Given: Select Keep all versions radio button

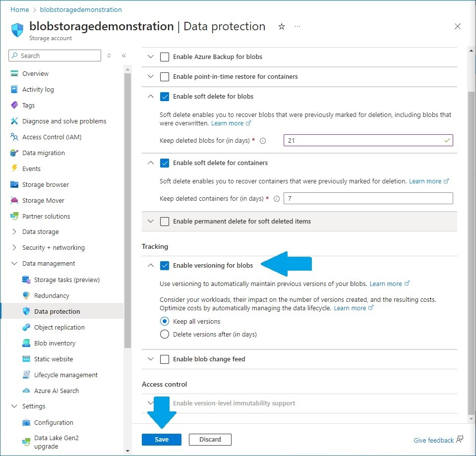Looking at the screenshot, I should click(x=165, y=321).
